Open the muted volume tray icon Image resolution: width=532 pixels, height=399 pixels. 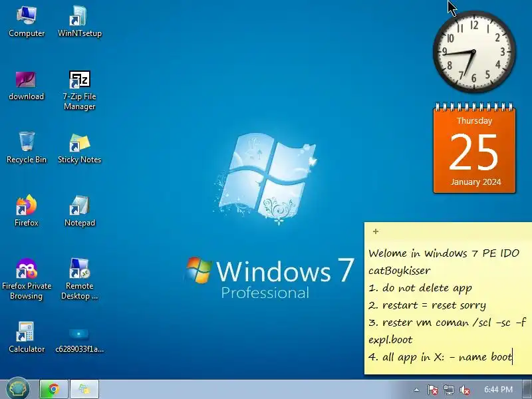click(464, 390)
